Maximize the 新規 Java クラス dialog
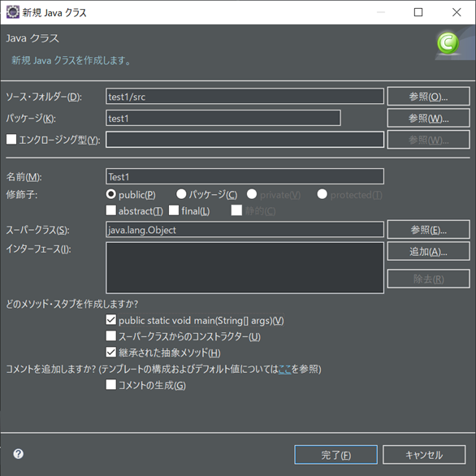476x476 pixels. (x=418, y=12)
